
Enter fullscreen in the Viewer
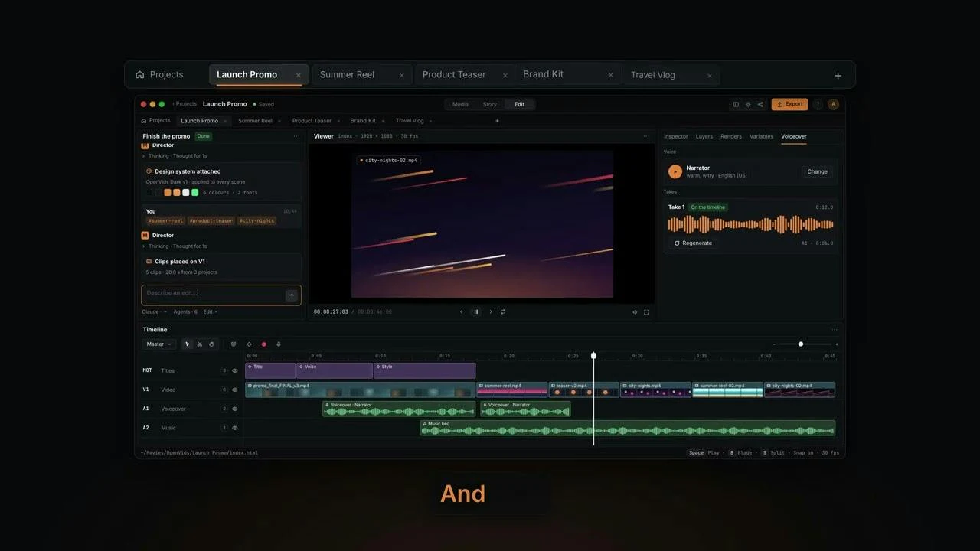(x=647, y=311)
